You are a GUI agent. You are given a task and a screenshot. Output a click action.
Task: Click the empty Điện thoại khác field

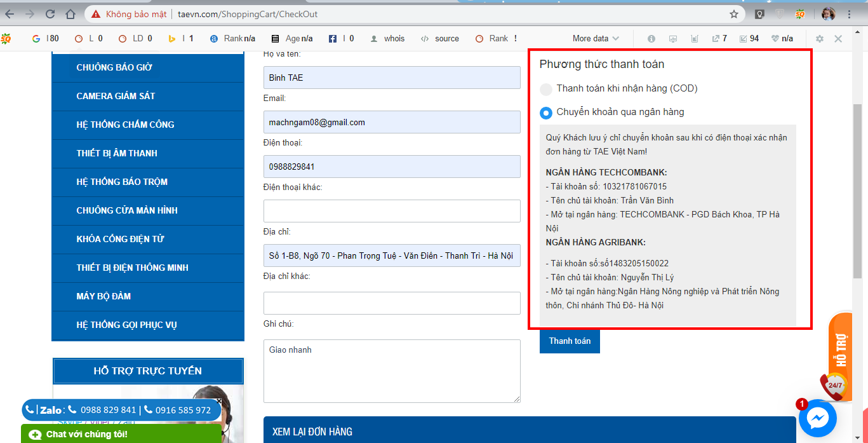pyautogui.click(x=392, y=211)
